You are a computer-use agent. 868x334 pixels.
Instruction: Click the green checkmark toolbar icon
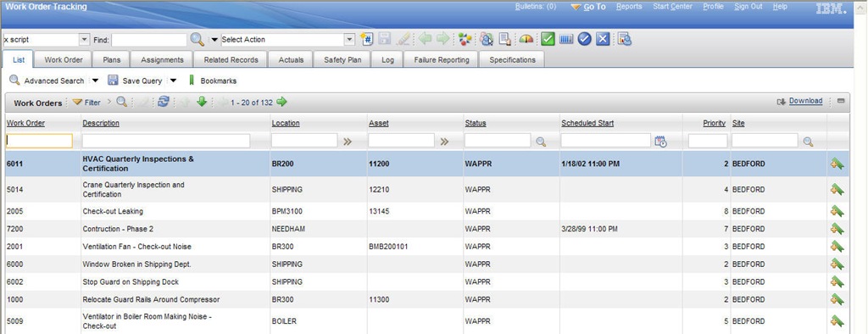pos(548,39)
